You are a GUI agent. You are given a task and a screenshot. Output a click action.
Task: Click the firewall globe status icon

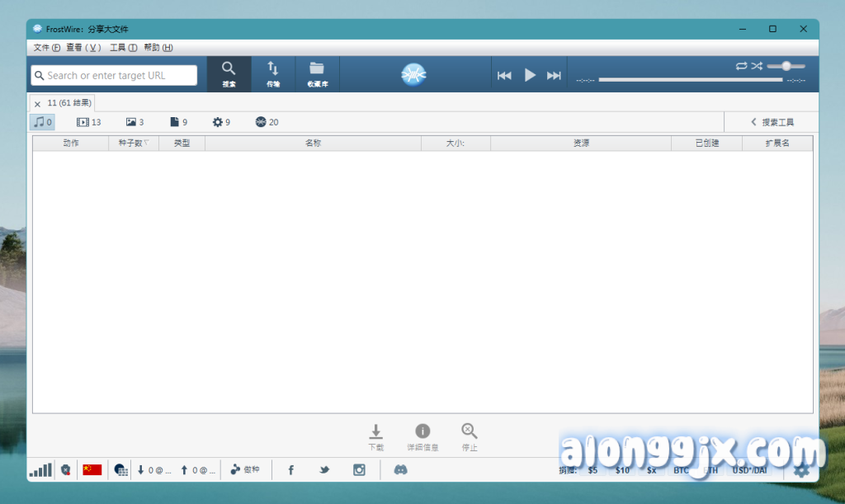pyautogui.click(x=120, y=469)
